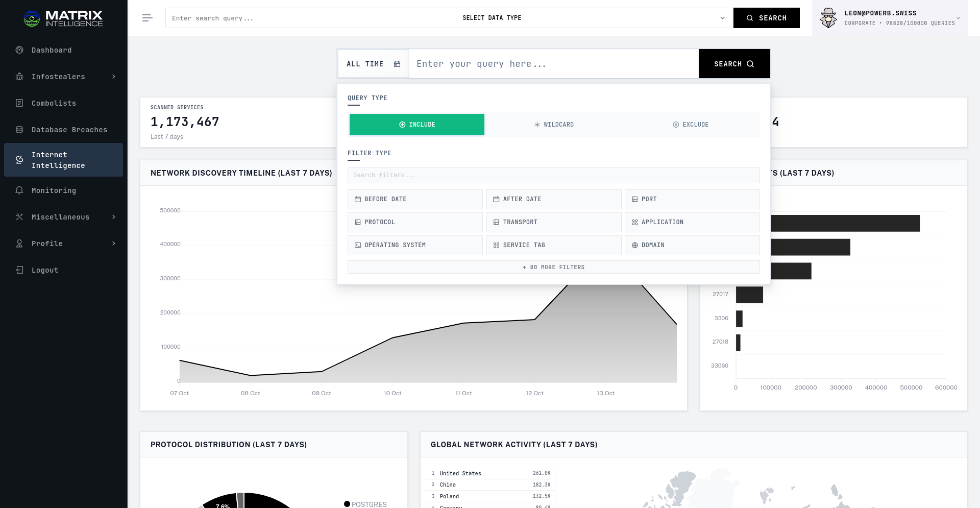
Task: Click the hamburger menu icon in header
Action: tap(147, 18)
